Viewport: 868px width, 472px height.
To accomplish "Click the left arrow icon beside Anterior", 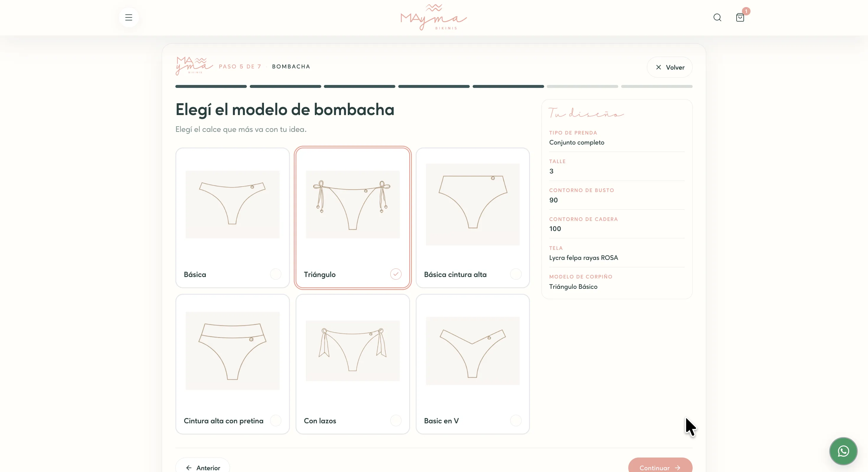I will pos(189,468).
